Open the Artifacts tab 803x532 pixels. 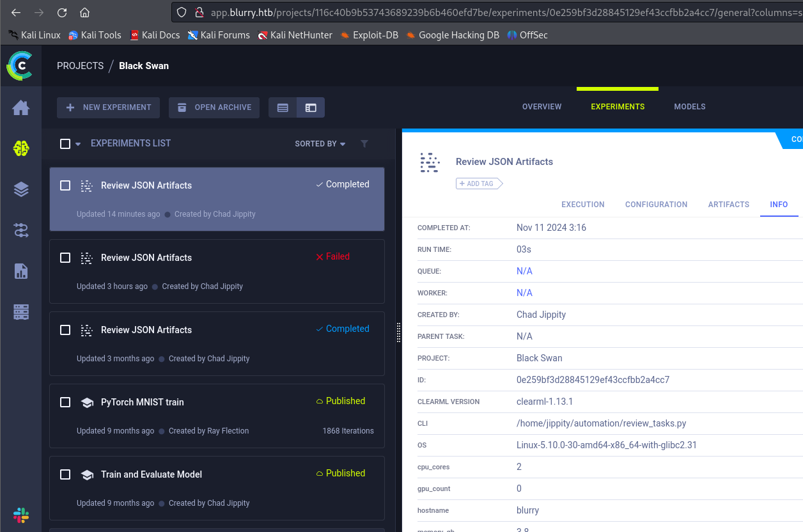[728, 205]
